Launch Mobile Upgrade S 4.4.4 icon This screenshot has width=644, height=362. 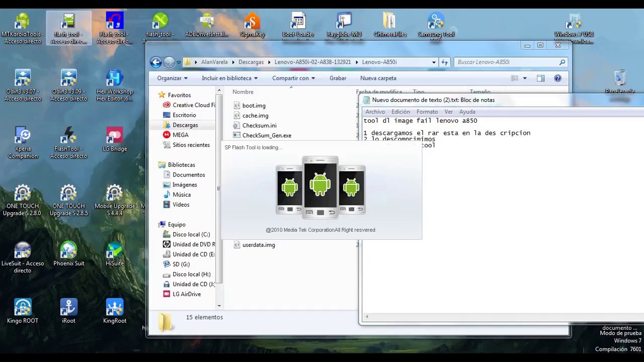coord(115,201)
